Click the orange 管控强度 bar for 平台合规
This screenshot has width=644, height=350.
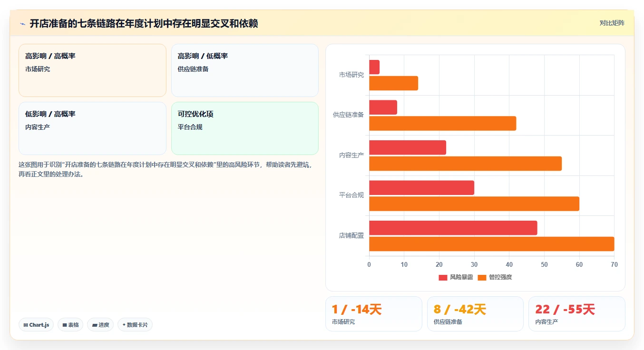pyautogui.click(x=474, y=204)
